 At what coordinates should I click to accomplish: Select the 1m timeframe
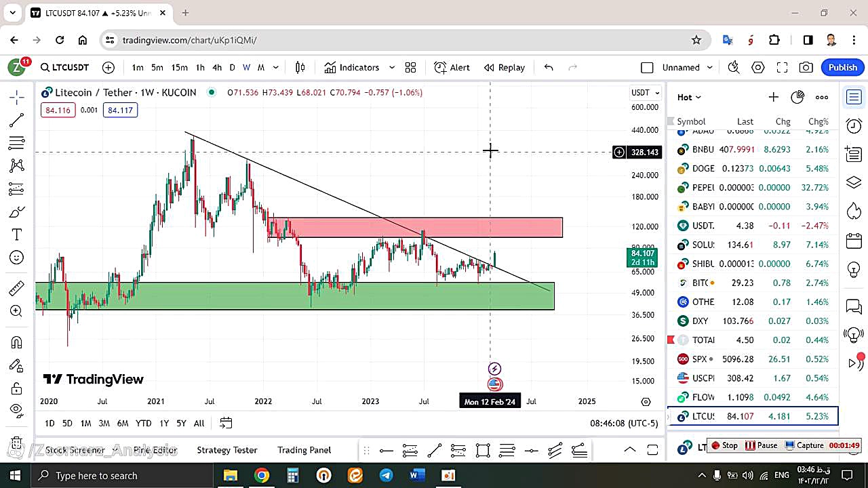(x=138, y=67)
